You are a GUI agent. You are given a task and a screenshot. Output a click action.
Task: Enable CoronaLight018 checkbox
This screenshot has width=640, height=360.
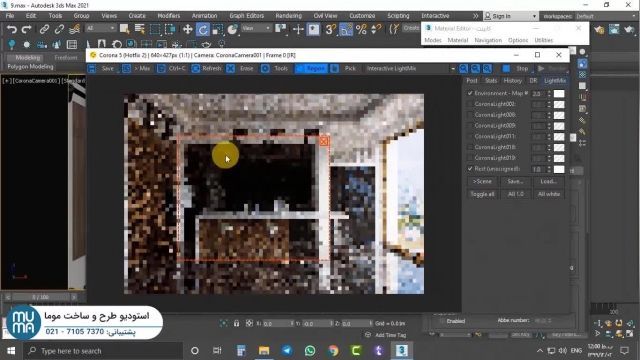[470, 147]
